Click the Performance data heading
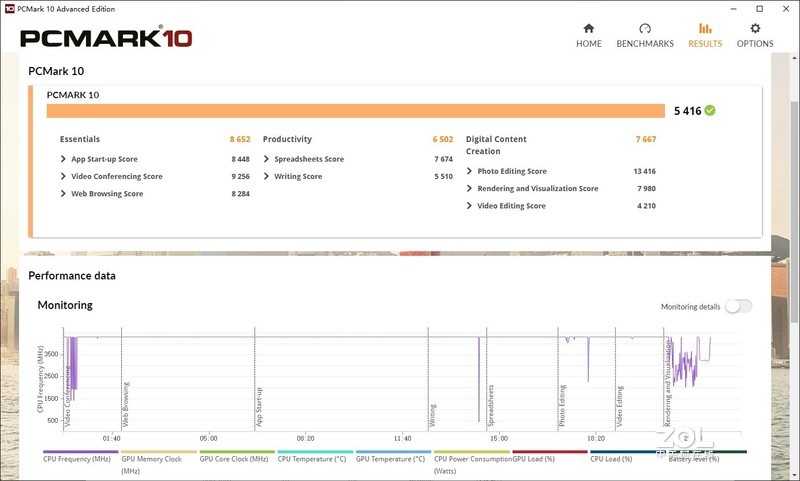 tap(72, 276)
